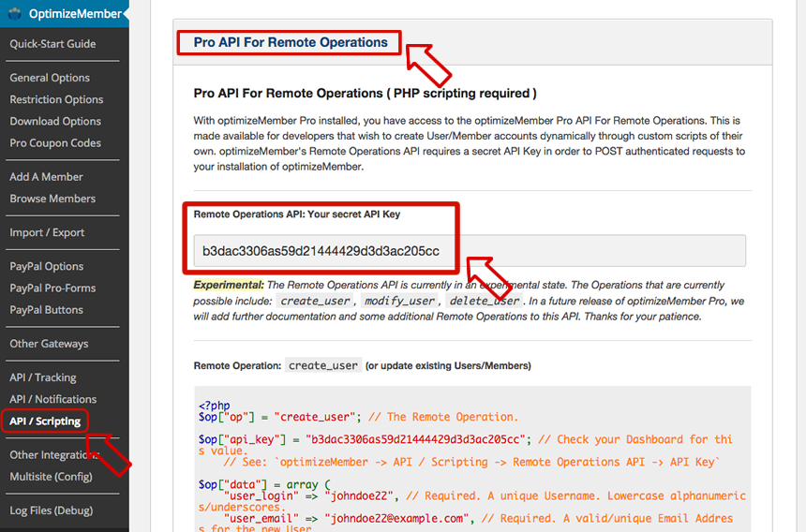Go to General Options
Viewport: 806px width, 532px height.
tap(50, 78)
